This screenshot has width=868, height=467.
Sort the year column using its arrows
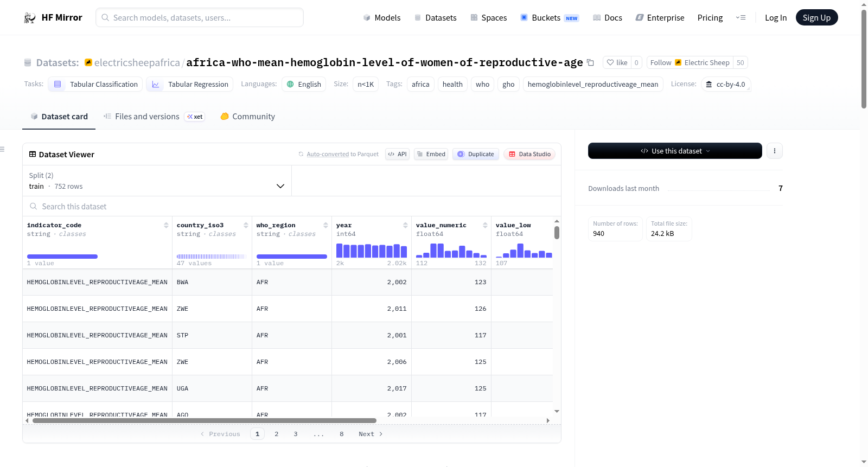click(x=405, y=225)
